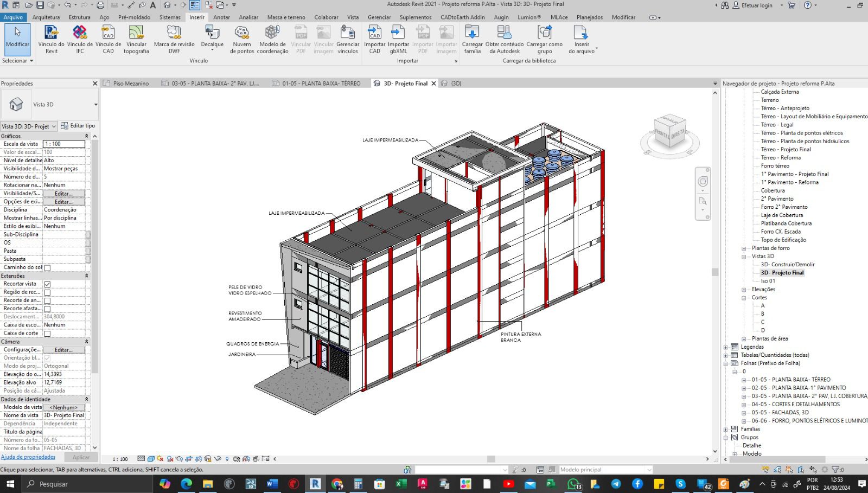Toggle the Caminho do sol checkbox
This screenshot has width=868, height=493.
pyautogui.click(x=47, y=268)
